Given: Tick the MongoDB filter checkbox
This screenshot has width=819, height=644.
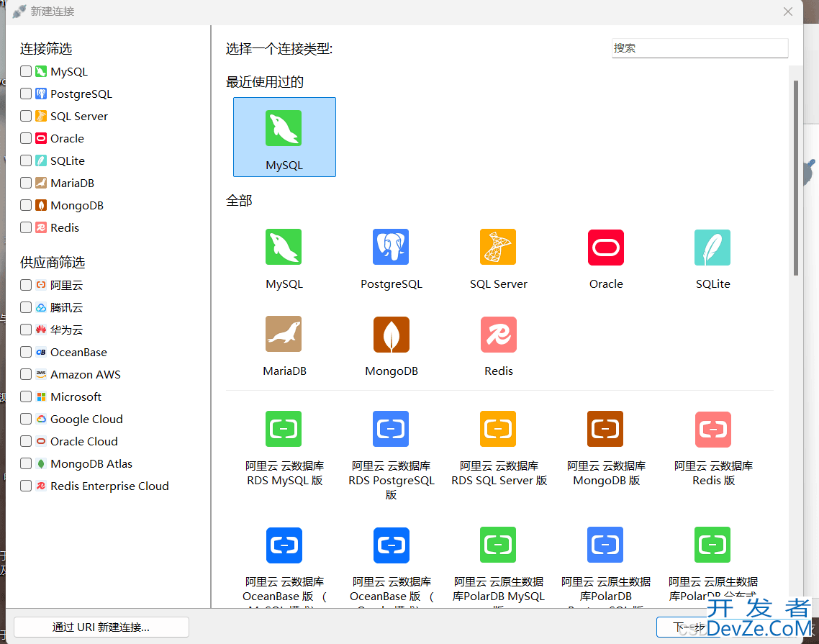Looking at the screenshot, I should (x=26, y=205).
